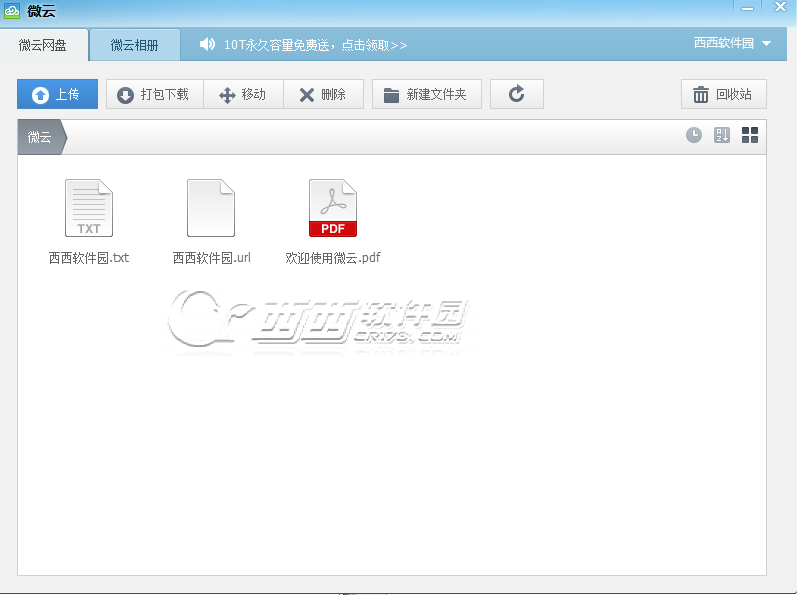Click the 欢迎使用微云.pdf file name

[x=333, y=258]
